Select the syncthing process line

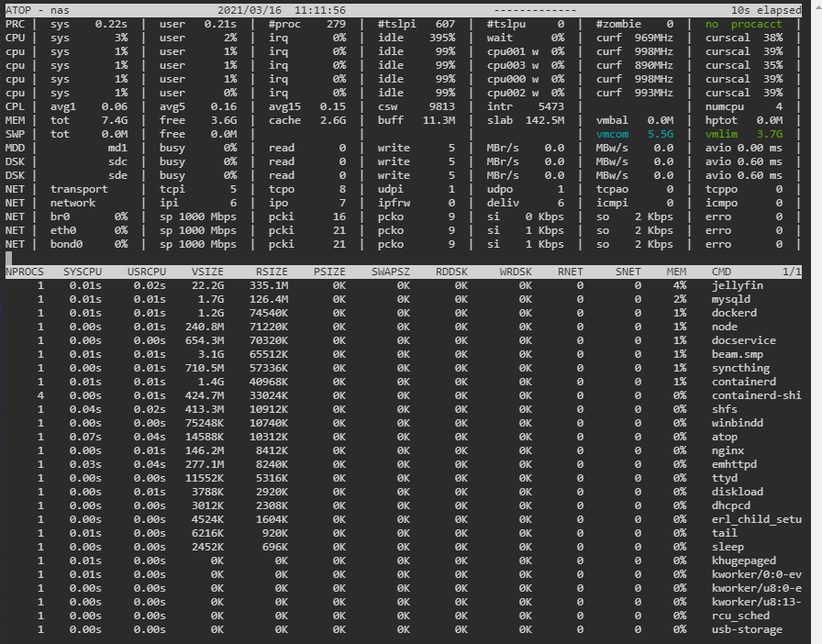pos(403,368)
